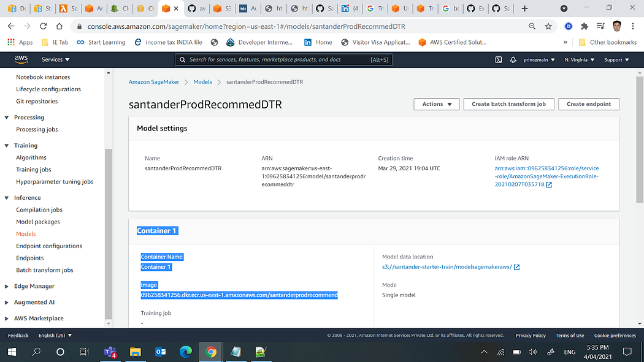Screen dimensions: 644x362
Task: Click the Feedback link in footer
Action: click(18, 335)
